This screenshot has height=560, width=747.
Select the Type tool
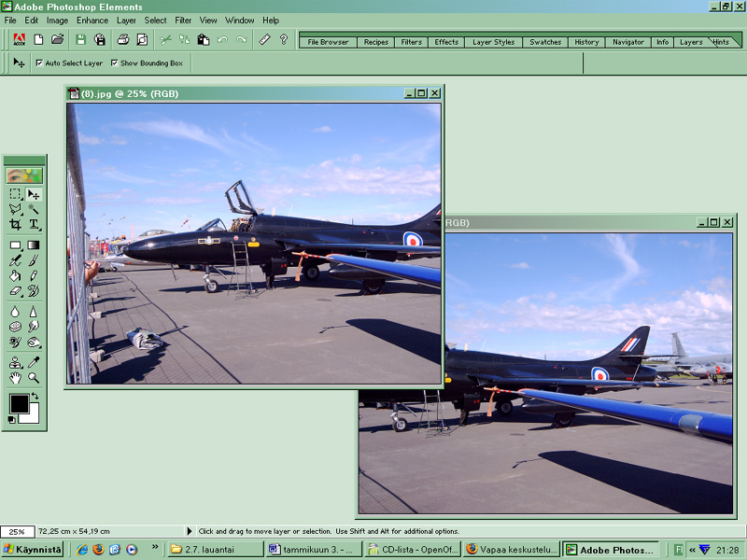pyautogui.click(x=34, y=224)
